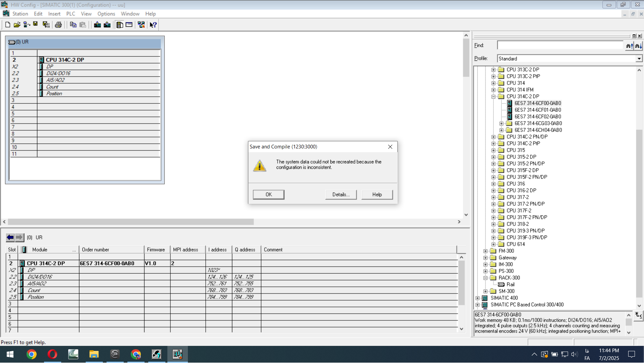Expand the FM-300 folder
The width and height of the screenshot is (644, 364).
click(485, 251)
